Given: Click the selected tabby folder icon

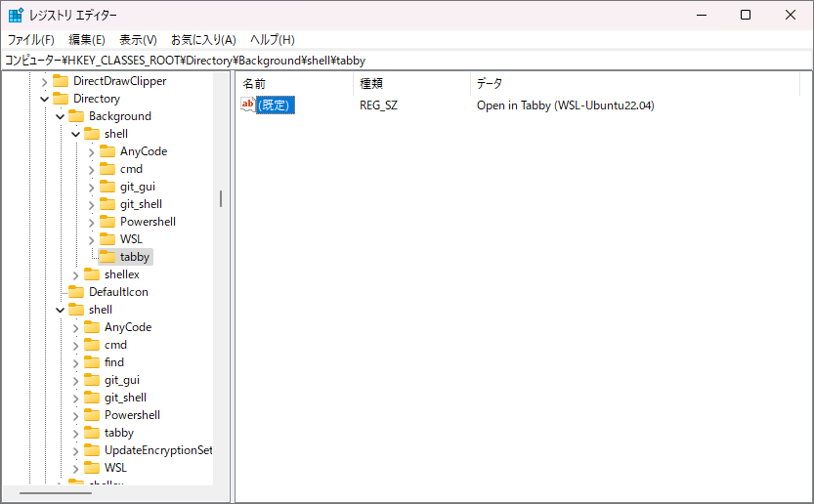Looking at the screenshot, I should point(107,257).
